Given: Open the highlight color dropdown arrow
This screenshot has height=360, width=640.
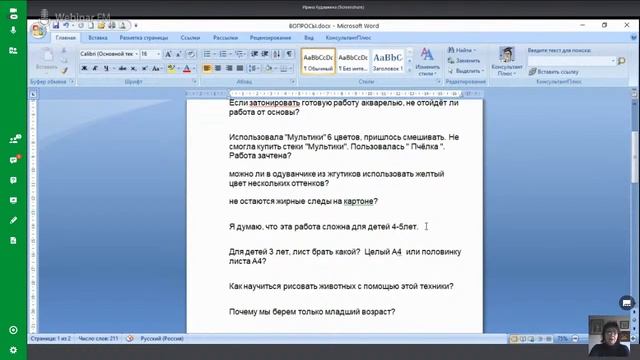Looking at the screenshot, I should coord(178,68).
